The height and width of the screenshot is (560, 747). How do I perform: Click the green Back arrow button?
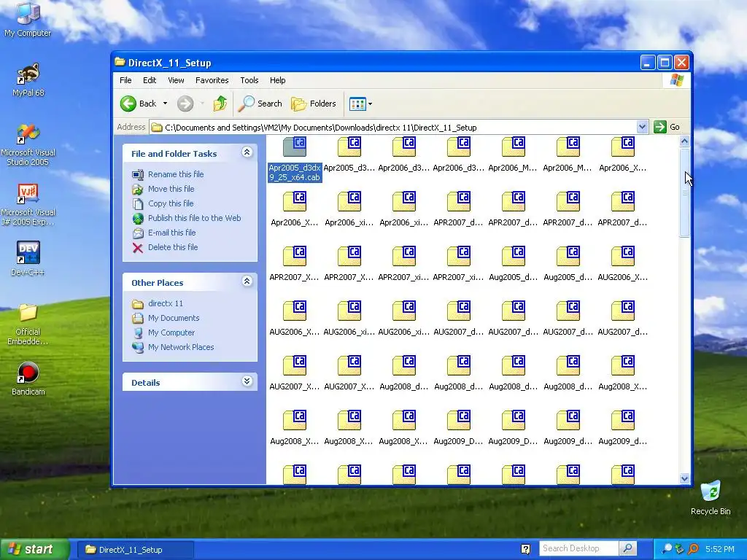click(x=128, y=104)
